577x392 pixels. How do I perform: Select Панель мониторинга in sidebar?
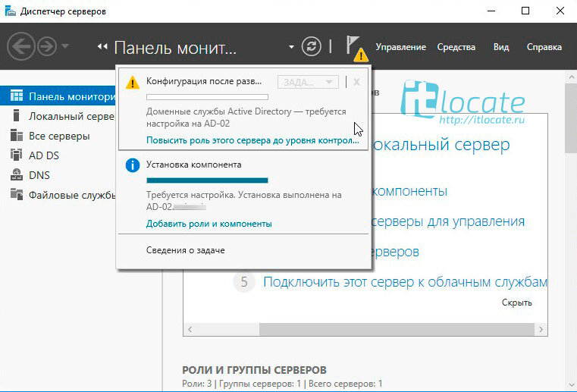58,96
